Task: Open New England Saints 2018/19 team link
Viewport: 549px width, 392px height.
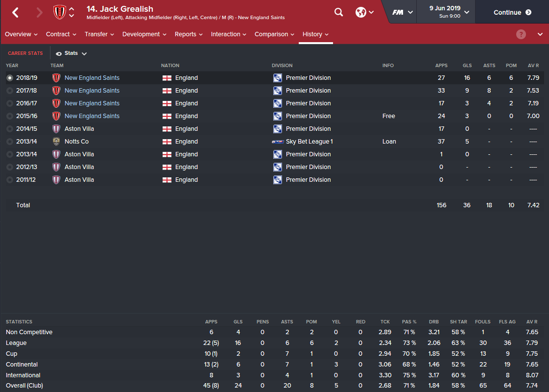Action: pos(92,78)
